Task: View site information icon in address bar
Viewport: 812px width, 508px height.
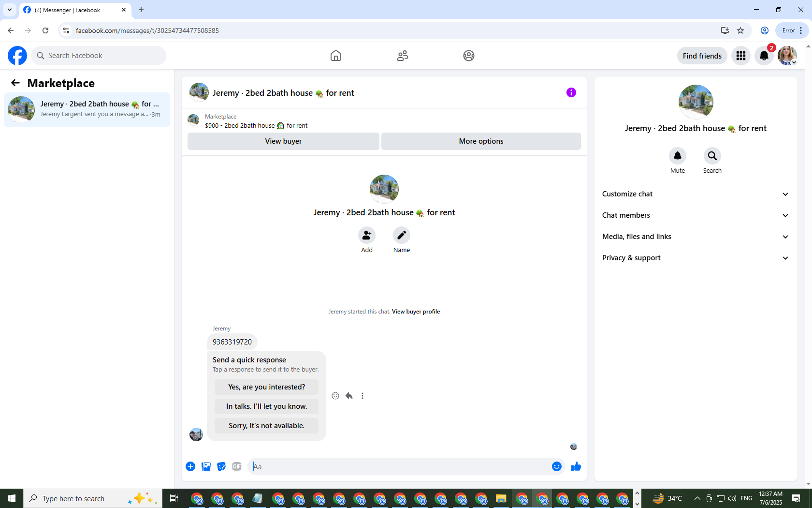Action: [x=66, y=30]
